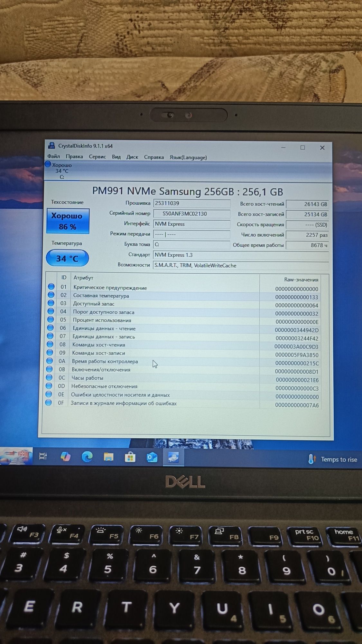Screen dimensions: 362x644
Task: Open the Диск menu
Action: pos(132,157)
